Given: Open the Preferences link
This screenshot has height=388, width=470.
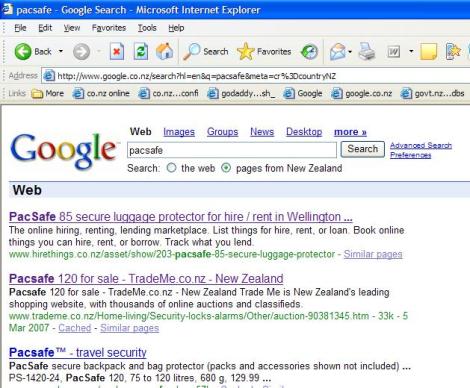Looking at the screenshot, I should click(x=411, y=155).
